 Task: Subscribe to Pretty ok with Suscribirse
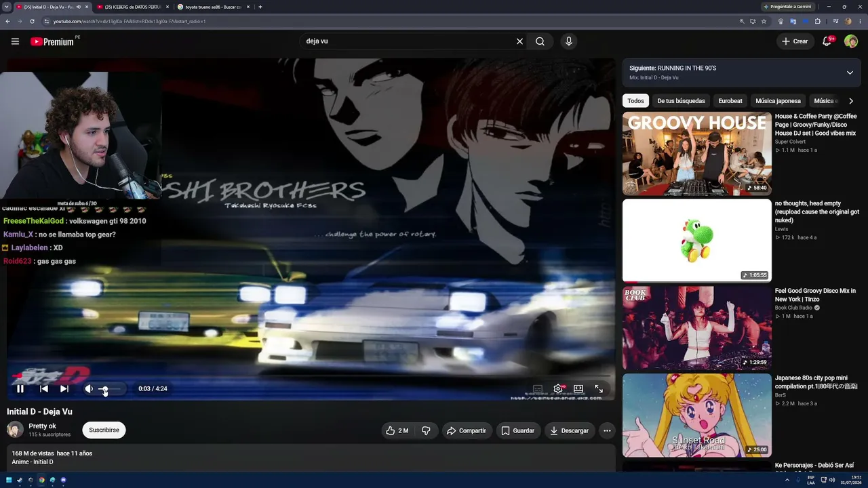[104, 430]
